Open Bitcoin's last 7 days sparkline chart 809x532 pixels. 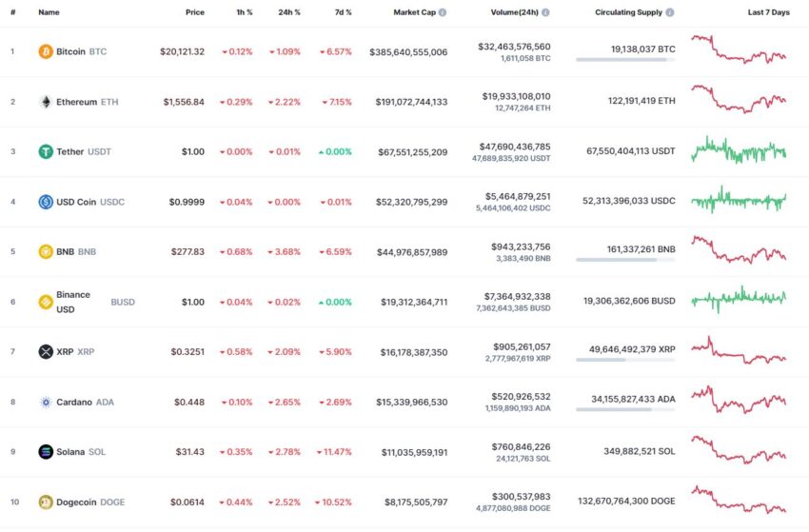pyautogui.click(x=739, y=49)
